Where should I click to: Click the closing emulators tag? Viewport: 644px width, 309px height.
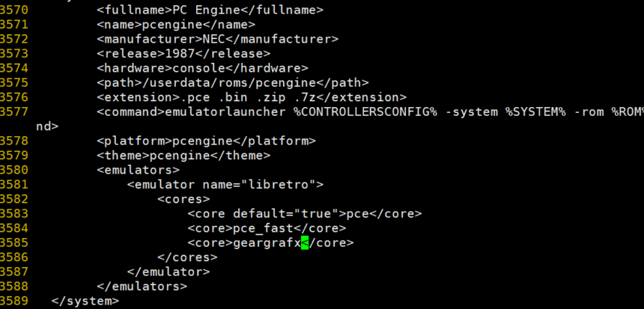142,287
